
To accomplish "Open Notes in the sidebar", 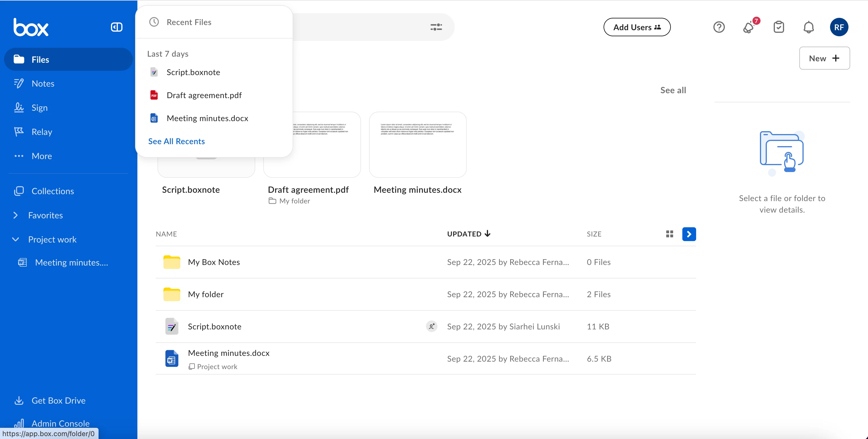I will click(43, 84).
